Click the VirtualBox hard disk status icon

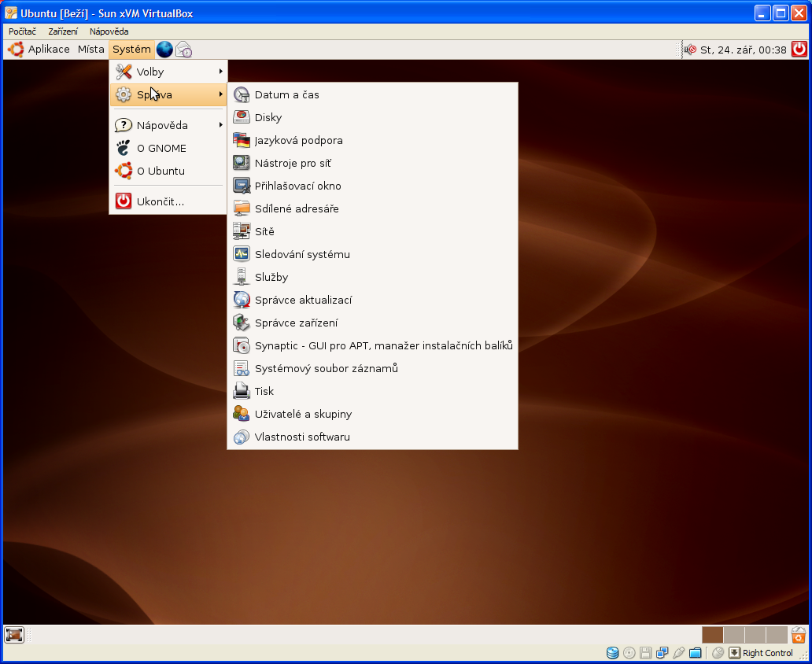point(613,653)
